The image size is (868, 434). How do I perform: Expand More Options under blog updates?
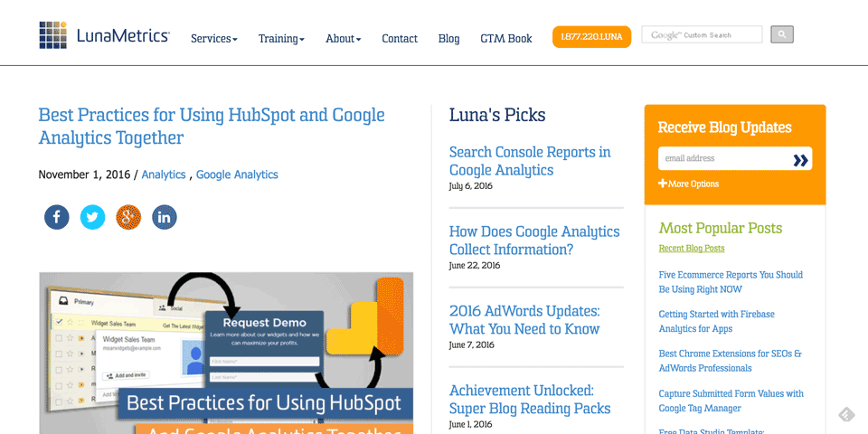[x=689, y=184]
